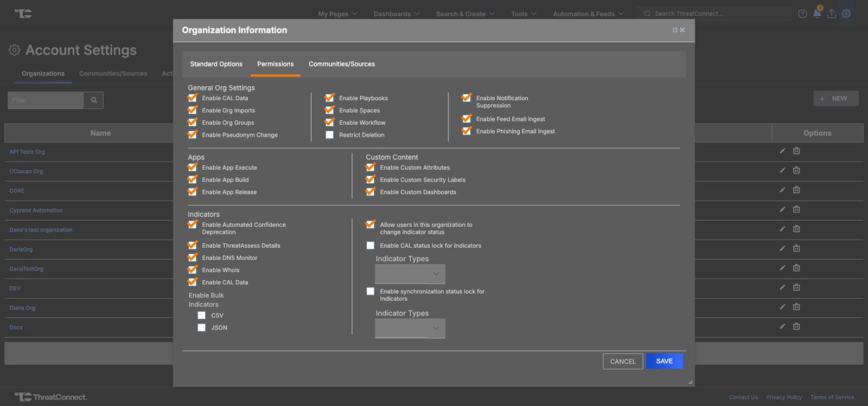Enable CAL status lock for Indicators
The height and width of the screenshot is (406, 868).
coord(371,246)
